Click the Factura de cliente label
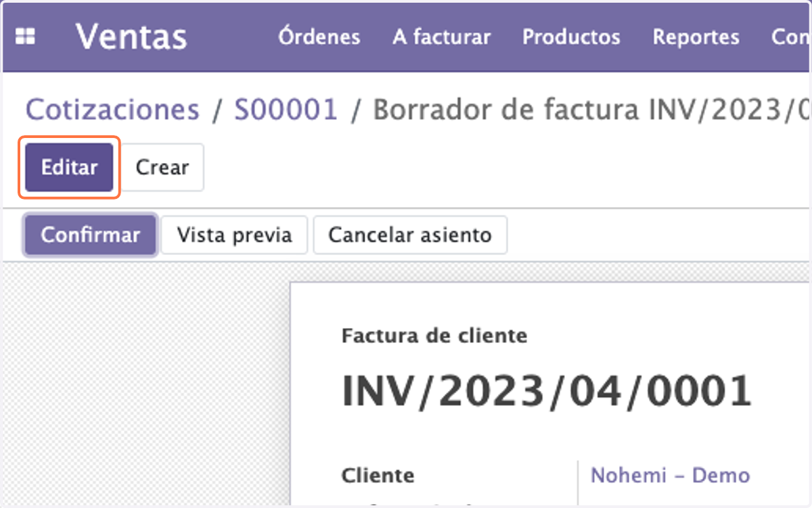This screenshot has width=812, height=508. pos(434,335)
